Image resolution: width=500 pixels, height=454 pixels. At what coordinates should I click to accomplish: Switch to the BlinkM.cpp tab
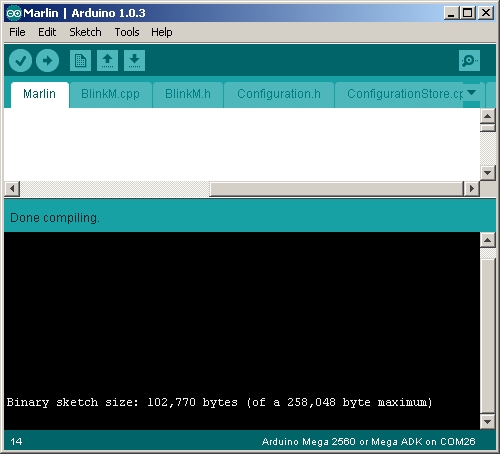coord(111,94)
